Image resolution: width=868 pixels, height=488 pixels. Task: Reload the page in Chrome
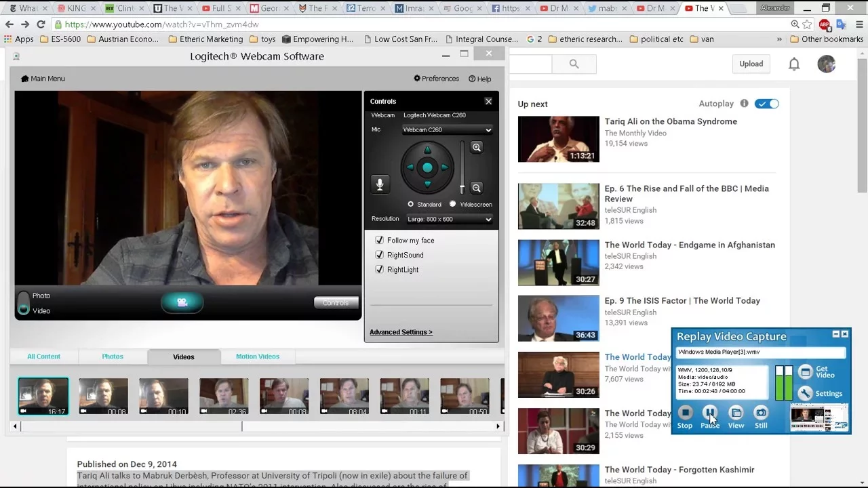(41, 24)
